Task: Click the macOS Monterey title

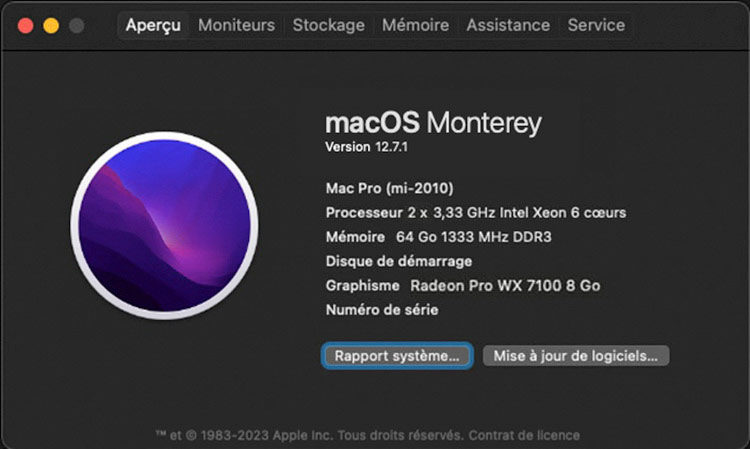Action: (433, 123)
